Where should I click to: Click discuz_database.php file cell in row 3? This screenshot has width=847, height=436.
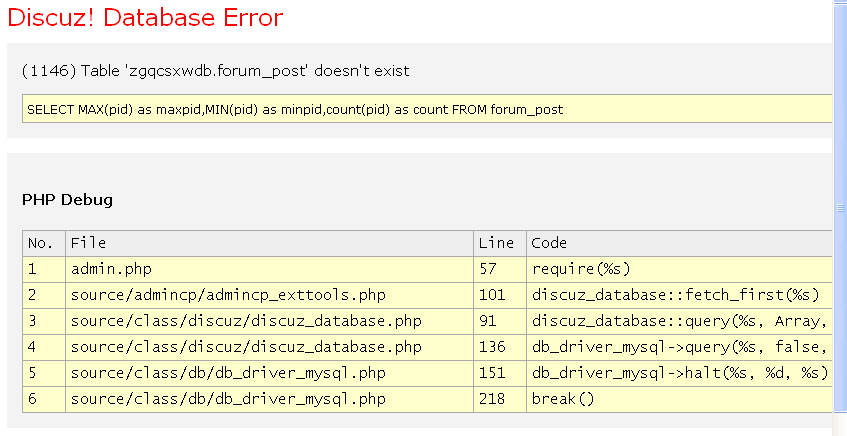[x=246, y=321]
